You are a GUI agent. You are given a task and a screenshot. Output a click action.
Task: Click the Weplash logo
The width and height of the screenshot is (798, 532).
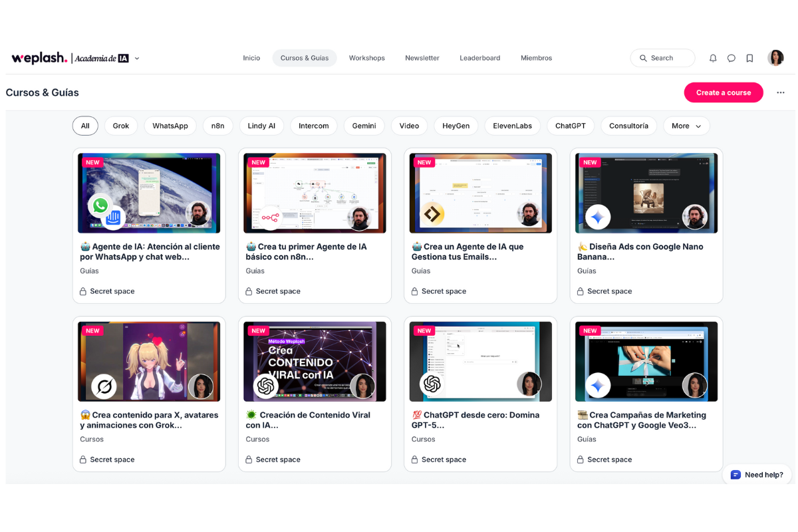coord(39,59)
